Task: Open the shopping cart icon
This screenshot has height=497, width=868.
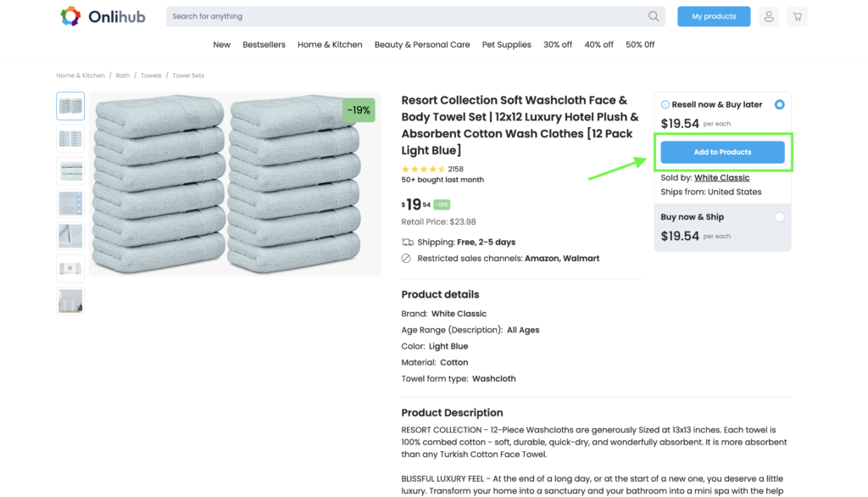Action: (x=797, y=16)
